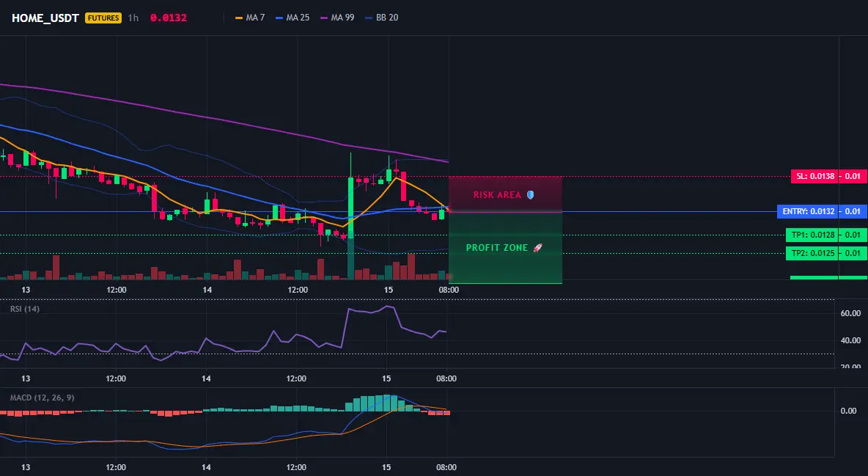The width and height of the screenshot is (868, 476).
Task: Click the 14 date label under main chart
Action: [207, 290]
